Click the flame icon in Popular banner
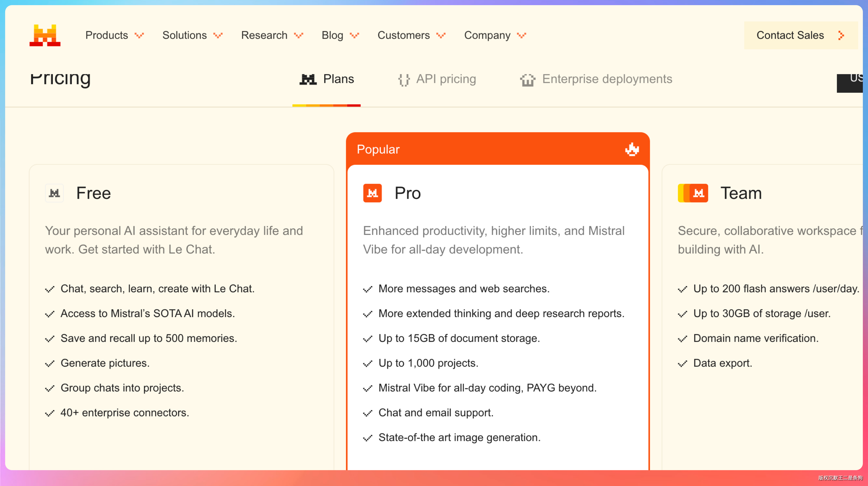868x486 pixels. point(632,149)
